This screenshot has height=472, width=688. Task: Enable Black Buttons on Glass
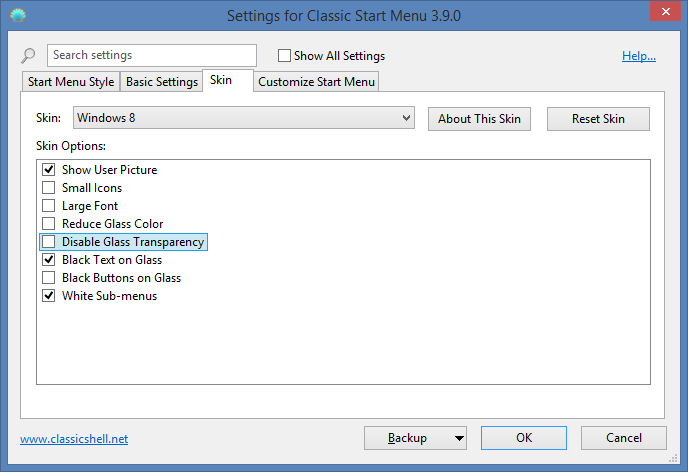[x=49, y=278]
